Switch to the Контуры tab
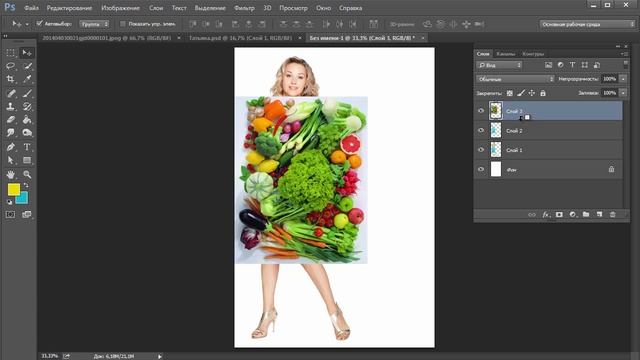The width and height of the screenshot is (640, 360). click(533, 54)
